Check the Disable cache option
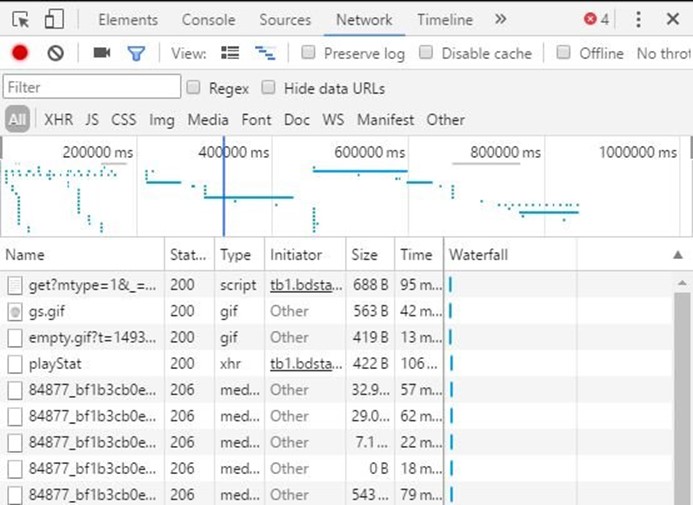693x505 pixels. (426, 53)
